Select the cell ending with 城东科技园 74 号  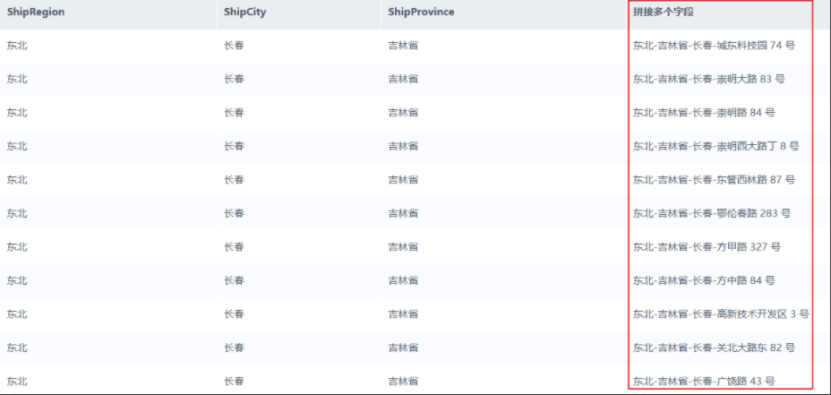[x=714, y=46]
